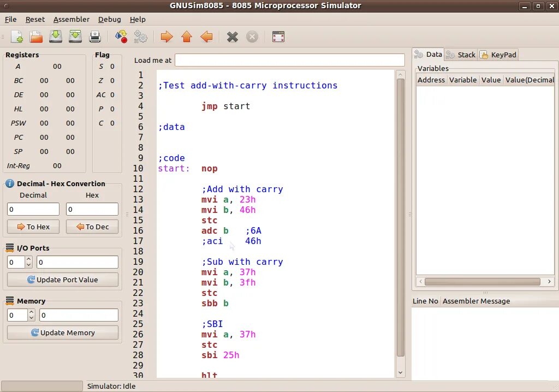Click the Step Out left arrow icon
Viewport: 559px width, 392px height.
[206, 37]
